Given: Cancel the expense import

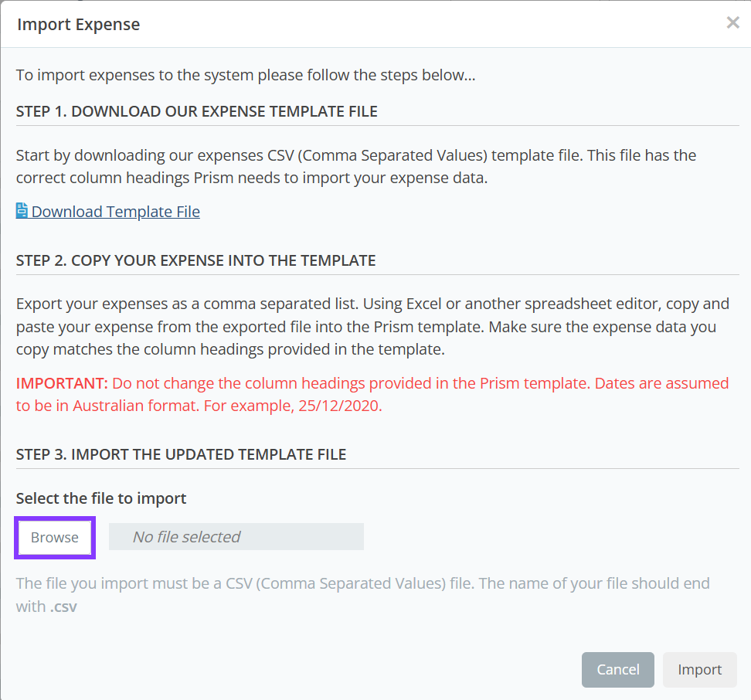Looking at the screenshot, I should (x=617, y=670).
